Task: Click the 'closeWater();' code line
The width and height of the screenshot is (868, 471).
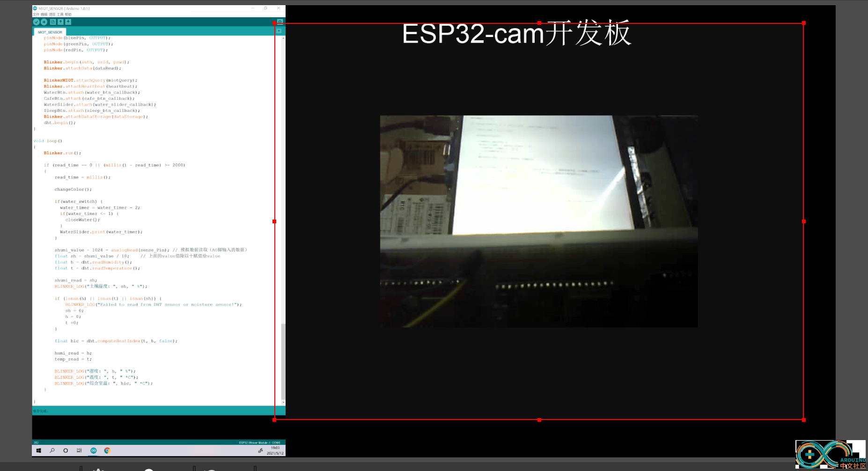Action: [83, 220]
